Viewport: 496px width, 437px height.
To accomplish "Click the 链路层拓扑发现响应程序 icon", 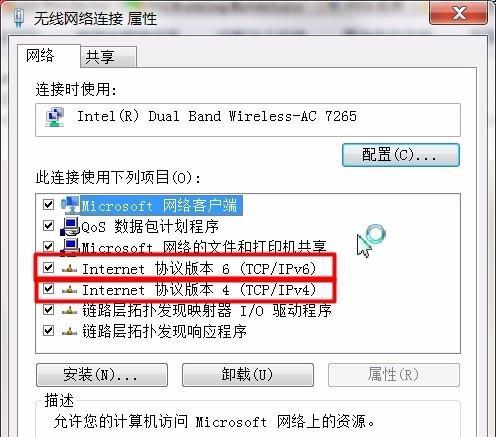I will pos(70,331).
